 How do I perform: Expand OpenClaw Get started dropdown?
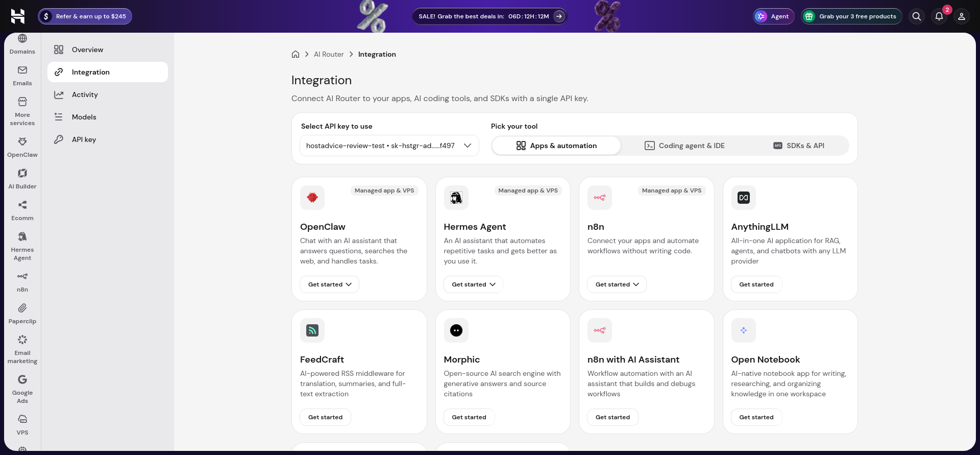point(330,284)
